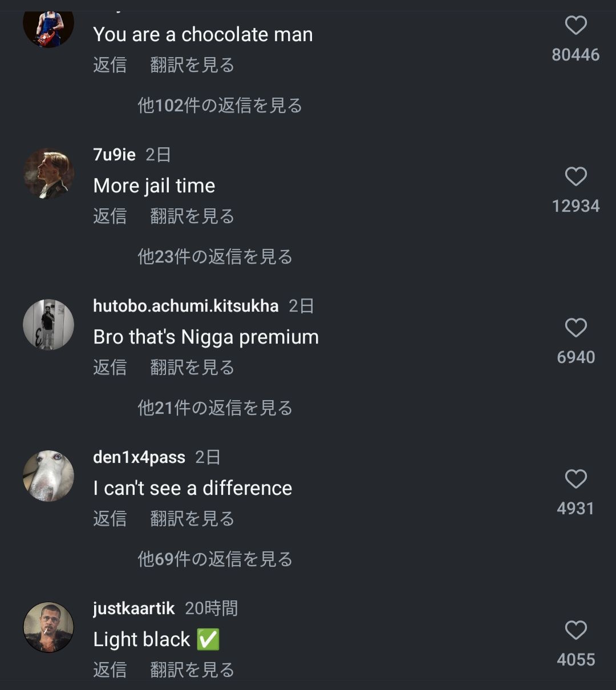Open hutobo.achumi.kitsukha's avatar
The width and height of the screenshot is (616, 690).
(x=48, y=325)
